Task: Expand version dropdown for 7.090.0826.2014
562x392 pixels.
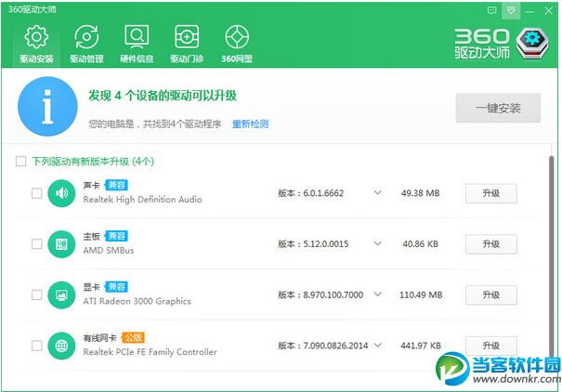Action: [x=377, y=346]
